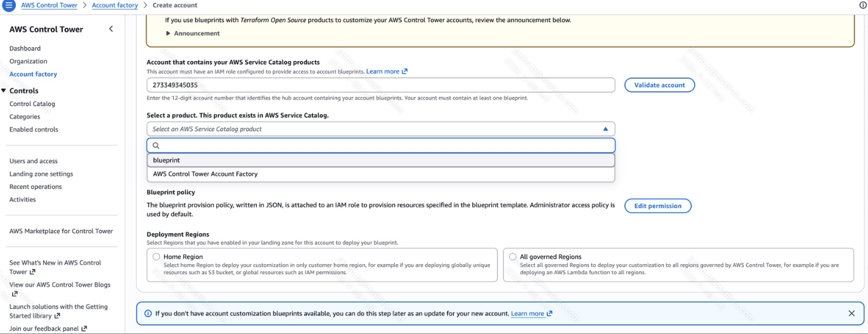This screenshot has height=334, width=868.
Task: Open Landing zone settings in the sidebar
Action: coord(41,174)
